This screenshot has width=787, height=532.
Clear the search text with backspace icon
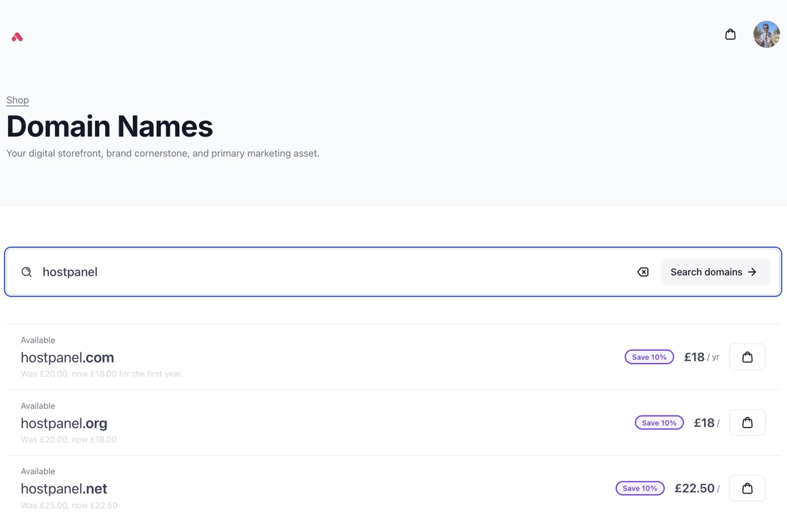point(643,272)
